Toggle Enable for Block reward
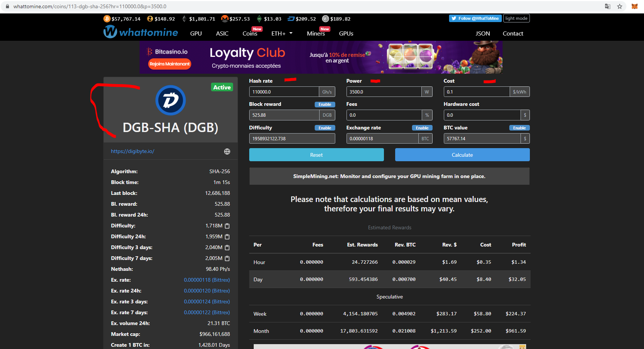Viewport: 644px width, 349px height. (x=325, y=104)
